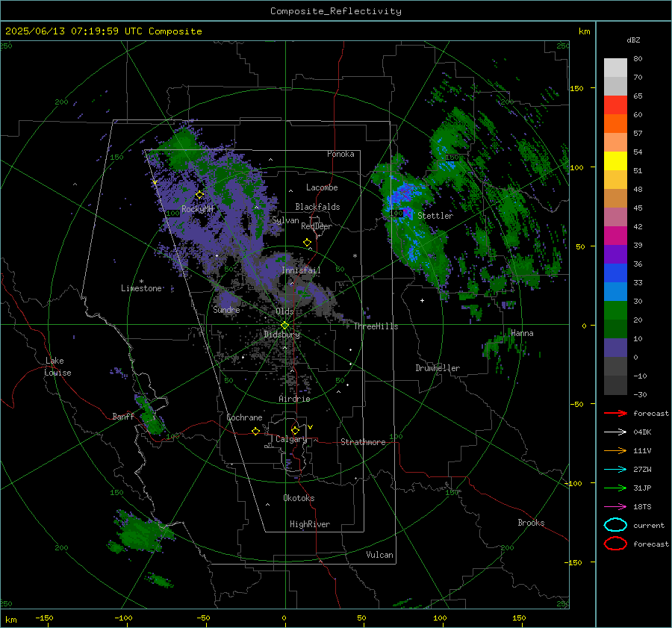Click the HighRiver label
This screenshot has height=628, width=672.
tap(310, 524)
